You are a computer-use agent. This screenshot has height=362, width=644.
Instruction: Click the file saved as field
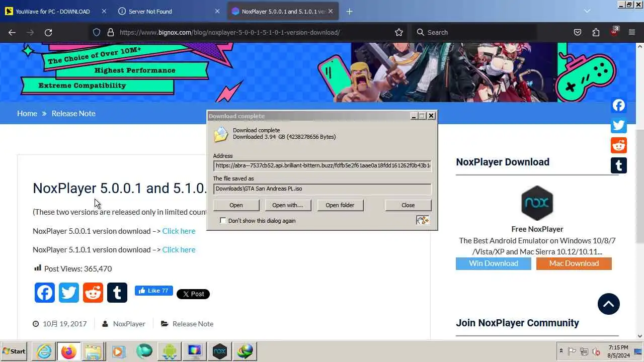tap(322, 189)
